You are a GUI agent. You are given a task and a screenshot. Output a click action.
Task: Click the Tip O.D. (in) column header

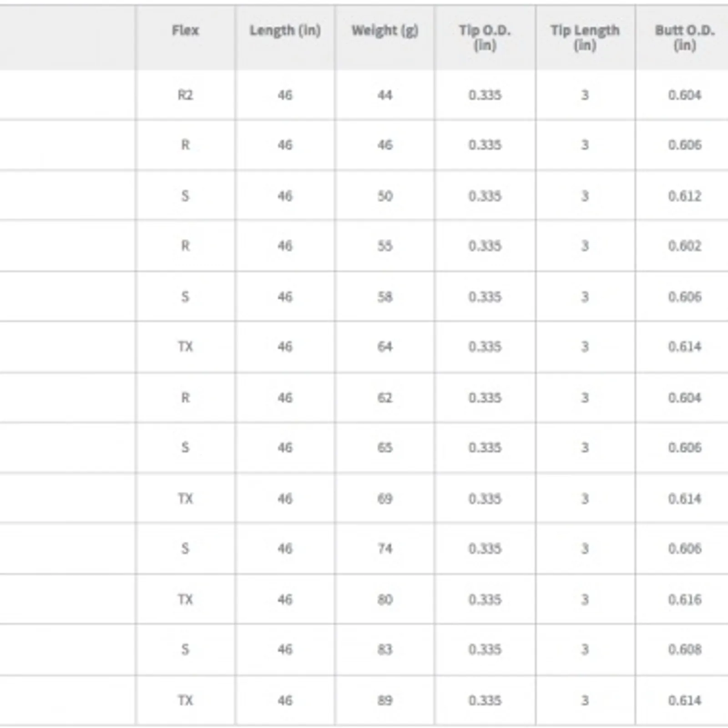pyautogui.click(x=485, y=37)
